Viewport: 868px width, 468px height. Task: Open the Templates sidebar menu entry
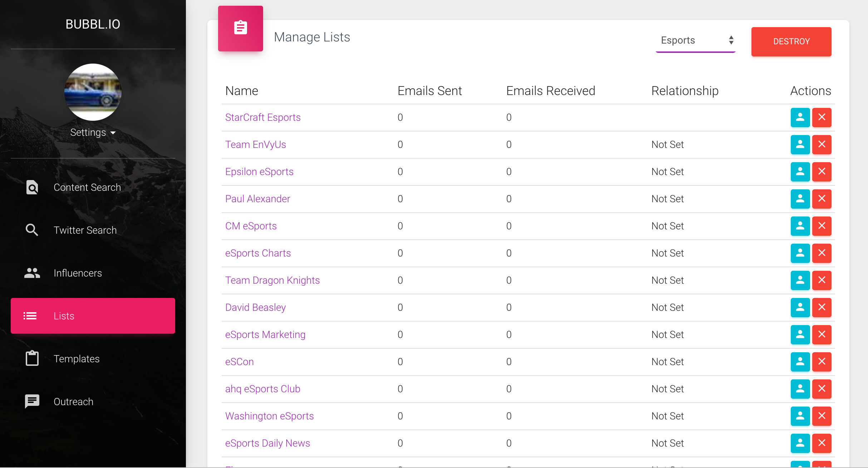(x=77, y=359)
